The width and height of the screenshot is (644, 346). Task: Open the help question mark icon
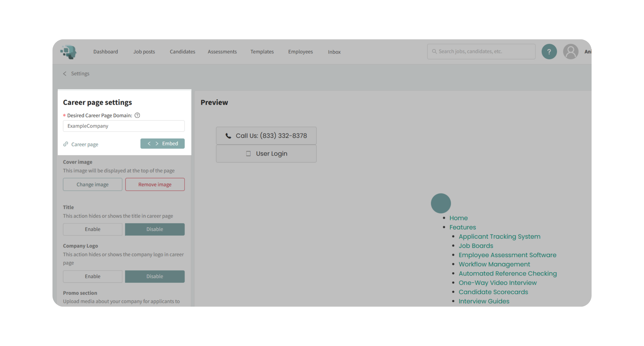point(549,52)
